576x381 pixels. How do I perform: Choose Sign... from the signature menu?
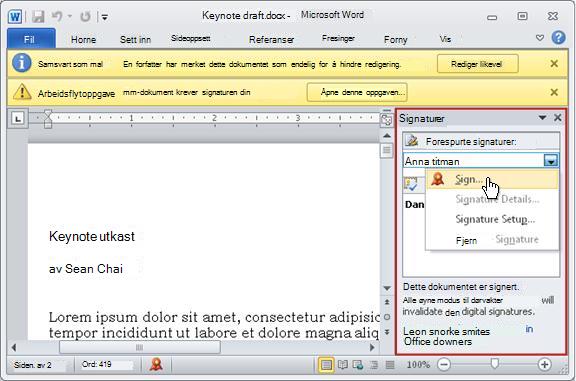492,179
